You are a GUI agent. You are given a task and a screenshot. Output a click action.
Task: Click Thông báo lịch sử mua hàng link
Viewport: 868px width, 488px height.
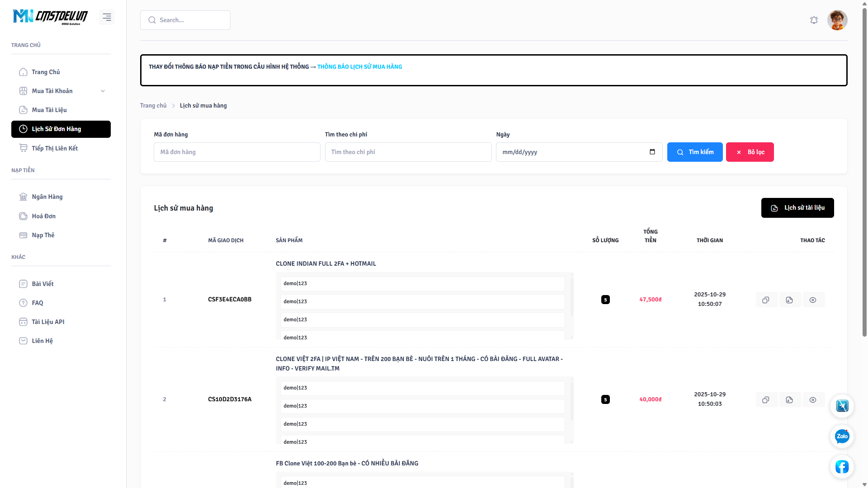point(359,67)
